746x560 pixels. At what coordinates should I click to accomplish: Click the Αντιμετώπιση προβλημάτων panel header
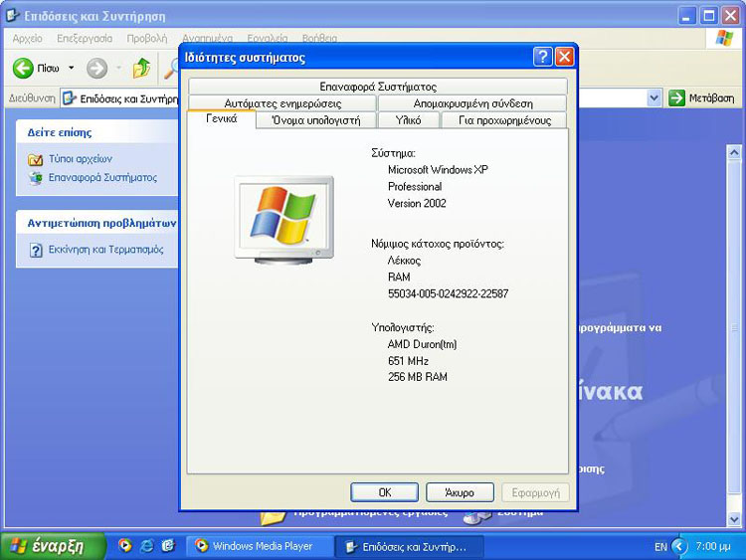coord(97,223)
